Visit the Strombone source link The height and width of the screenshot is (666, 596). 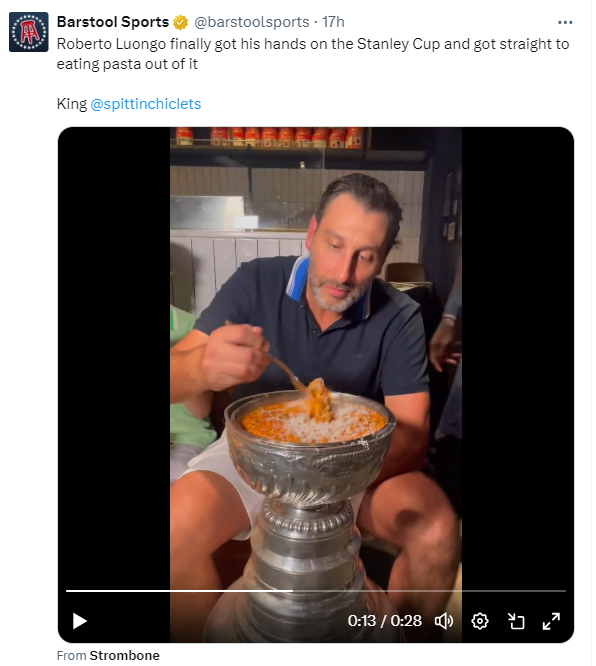pos(124,655)
